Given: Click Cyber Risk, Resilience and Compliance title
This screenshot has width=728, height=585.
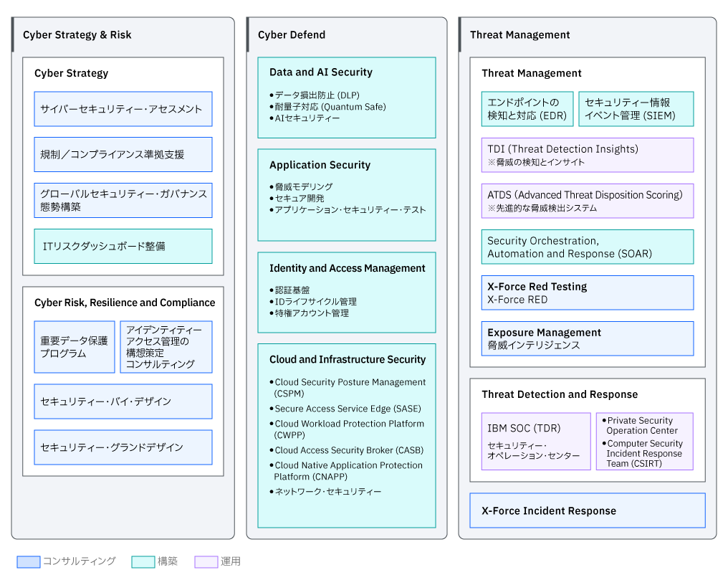Looking at the screenshot, I should coord(125,303).
